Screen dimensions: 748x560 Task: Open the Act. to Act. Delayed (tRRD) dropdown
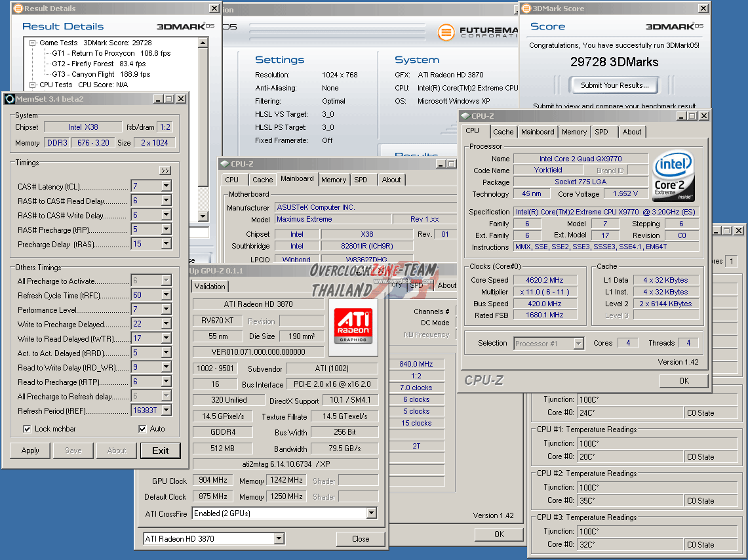pyautogui.click(x=166, y=353)
